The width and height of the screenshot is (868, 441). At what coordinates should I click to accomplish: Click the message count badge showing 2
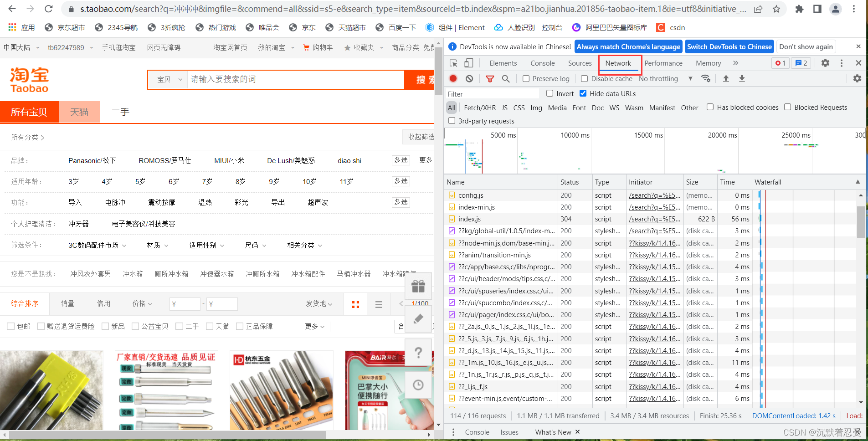click(x=801, y=63)
